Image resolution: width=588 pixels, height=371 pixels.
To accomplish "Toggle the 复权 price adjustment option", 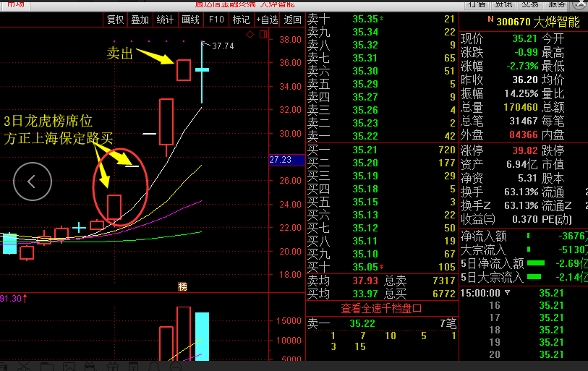I will 115,20.
